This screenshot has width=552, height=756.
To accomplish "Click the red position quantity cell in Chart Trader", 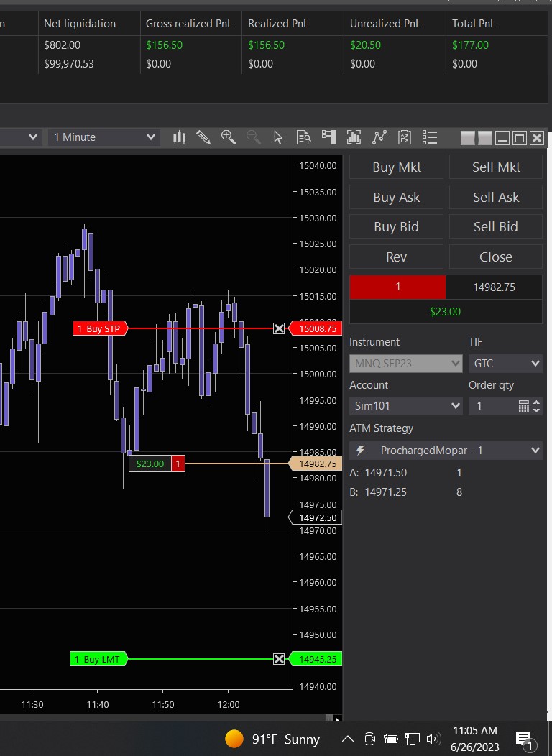I will 397,287.
